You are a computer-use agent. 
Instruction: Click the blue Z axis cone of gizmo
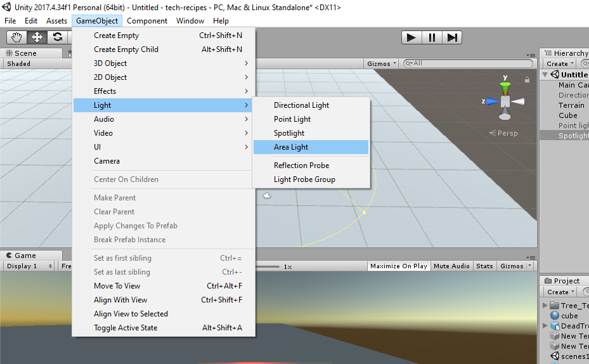(x=492, y=101)
